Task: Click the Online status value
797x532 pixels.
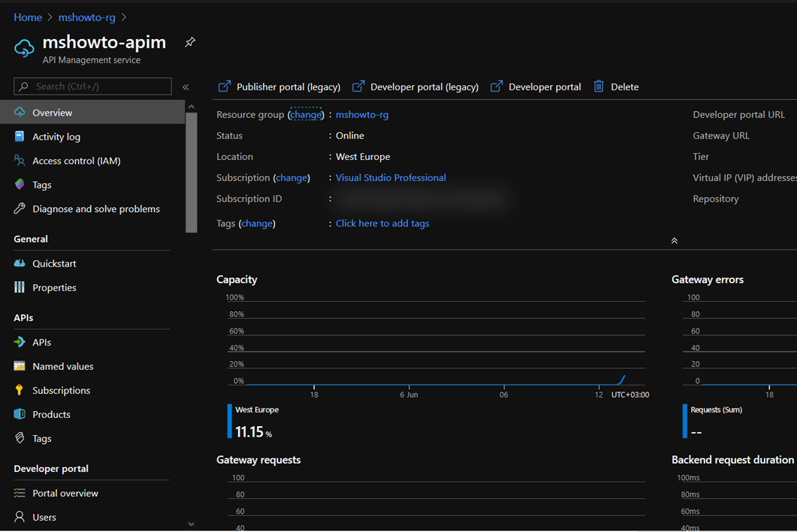Action: pyautogui.click(x=350, y=136)
